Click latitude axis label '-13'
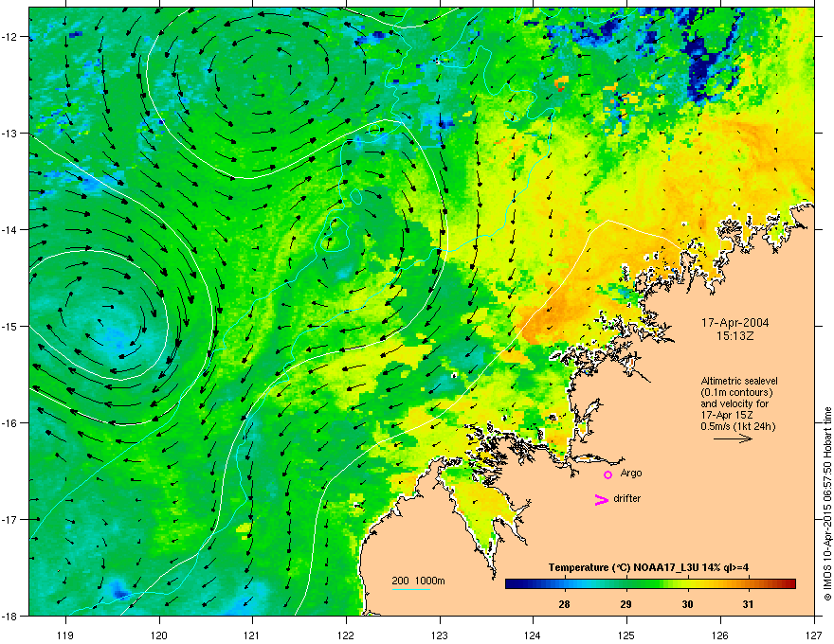This screenshot has width=834, height=644. coord(10,133)
